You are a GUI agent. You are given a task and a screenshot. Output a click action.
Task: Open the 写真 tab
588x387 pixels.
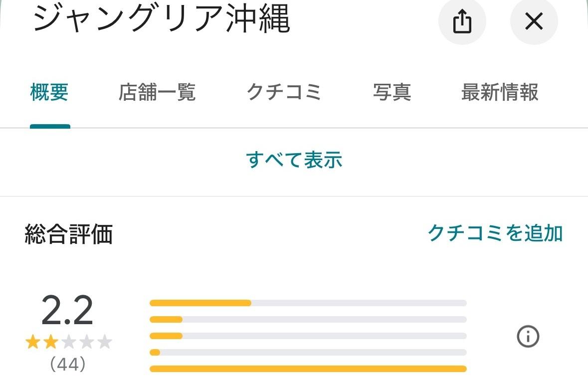(392, 92)
